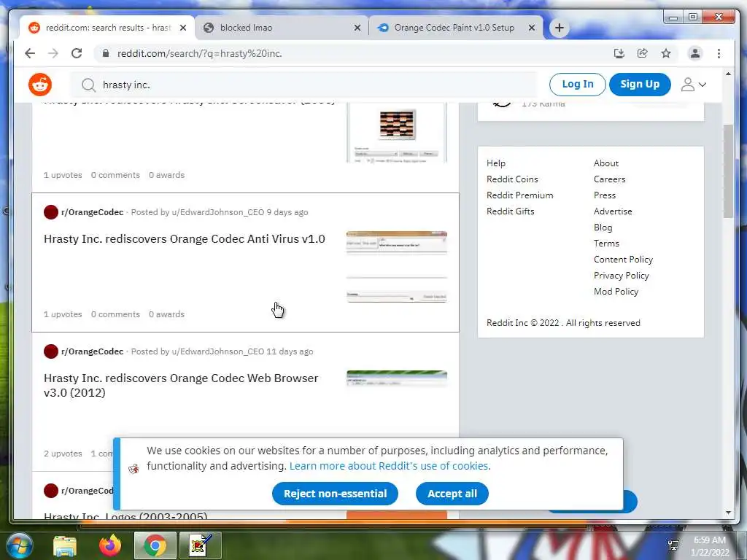Open the Reddit Gifts link

pyautogui.click(x=510, y=211)
